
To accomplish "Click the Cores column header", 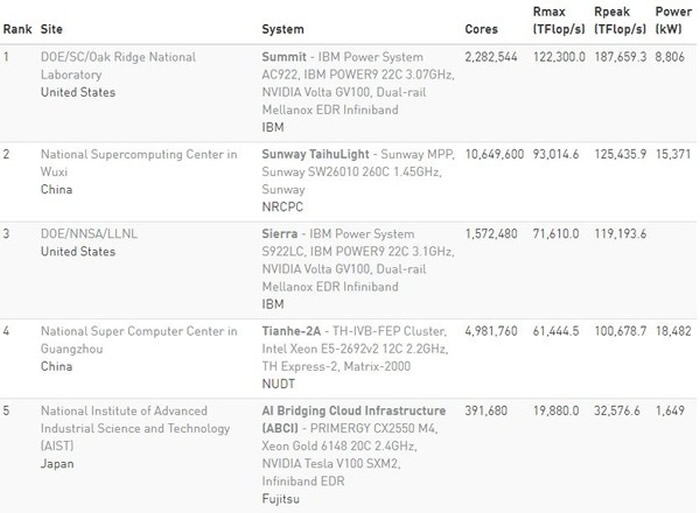I will [481, 29].
